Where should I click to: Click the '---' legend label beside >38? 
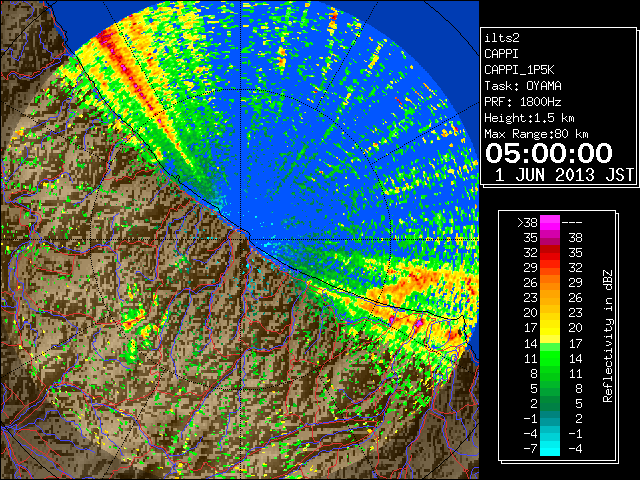[572, 223]
